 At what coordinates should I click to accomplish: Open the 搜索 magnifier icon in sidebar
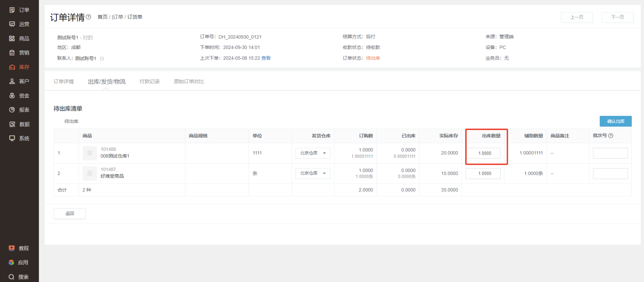coord(11,277)
